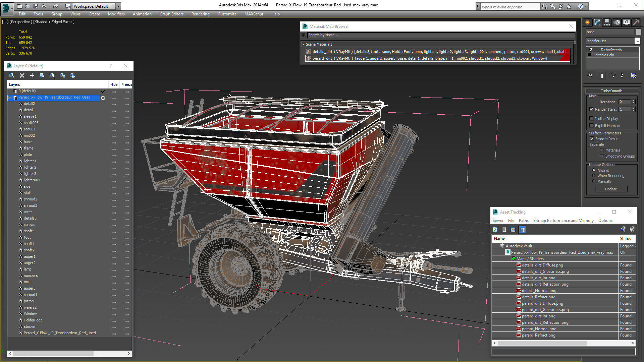The image size is (644, 362).
Task: Open the quick access toolbar customize dropdown
Action: [x=118, y=6]
